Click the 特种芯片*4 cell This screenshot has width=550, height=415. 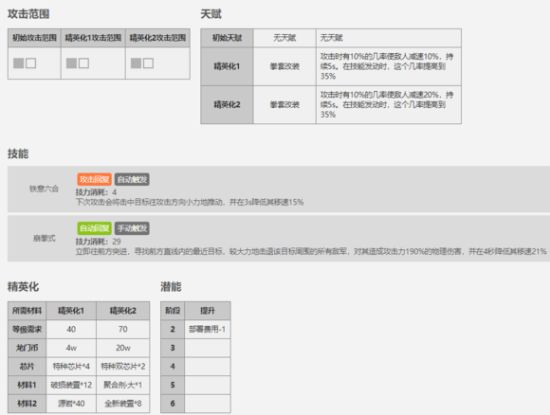[71, 366]
